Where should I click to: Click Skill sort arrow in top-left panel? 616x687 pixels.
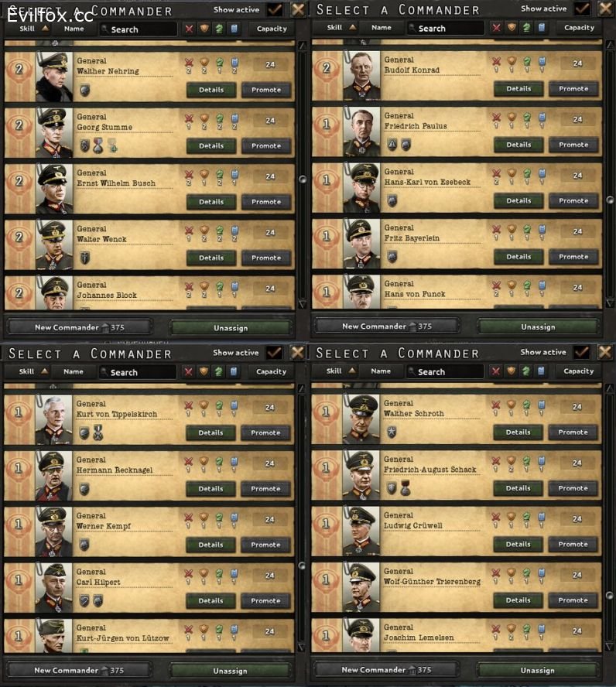tap(45, 29)
